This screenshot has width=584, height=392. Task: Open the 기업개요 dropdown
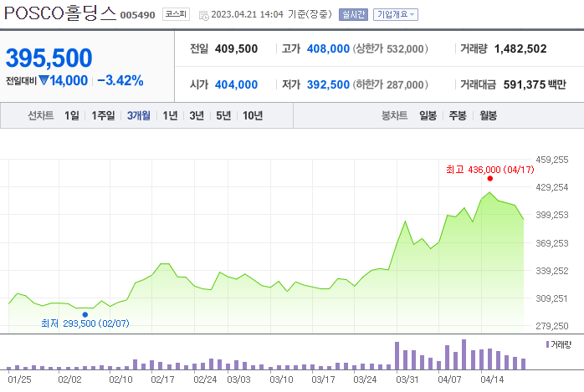[396, 14]
